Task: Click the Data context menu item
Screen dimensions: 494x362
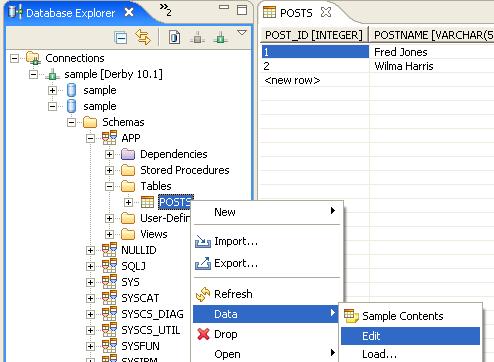Action: click(265, 314)
